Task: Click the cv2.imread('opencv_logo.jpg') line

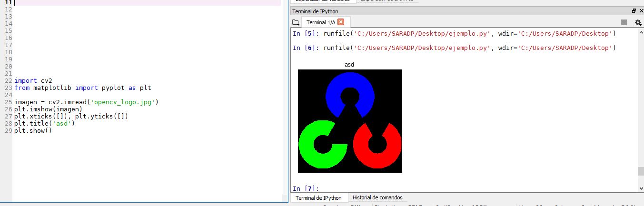Action: (x=86, y=102)
